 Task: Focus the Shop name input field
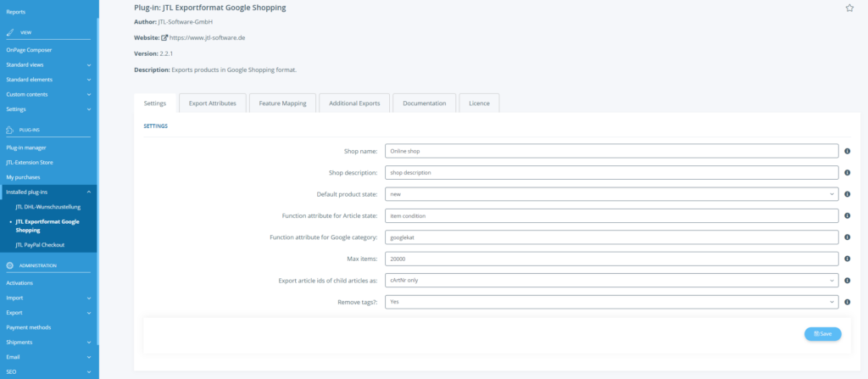coord(612,151)
